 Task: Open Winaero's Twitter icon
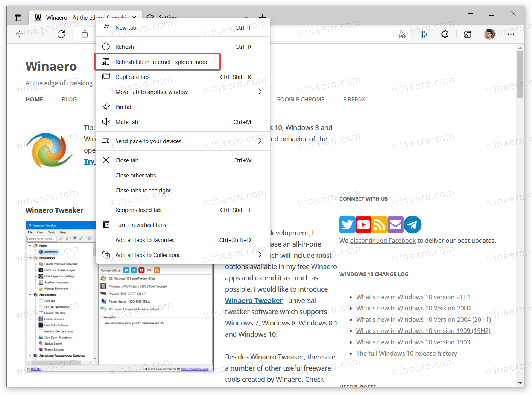tap(347, 224)
